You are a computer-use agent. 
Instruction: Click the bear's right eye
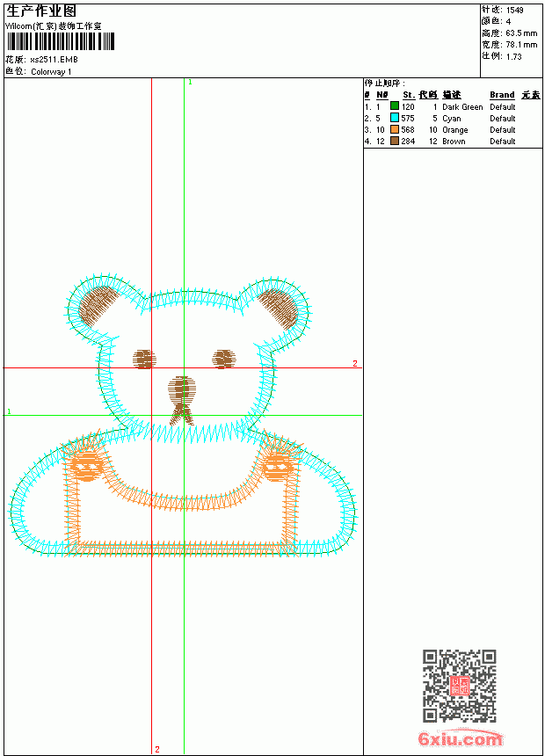(x=224, y=359)
